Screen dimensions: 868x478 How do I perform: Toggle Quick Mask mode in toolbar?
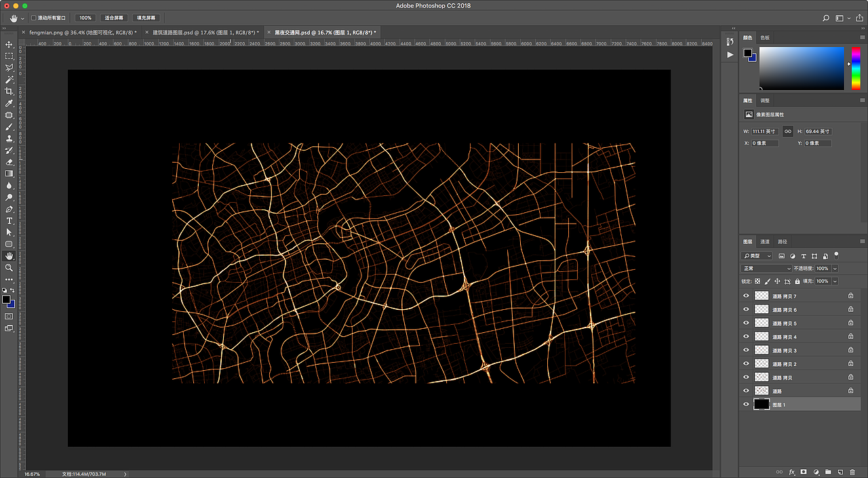9,316
